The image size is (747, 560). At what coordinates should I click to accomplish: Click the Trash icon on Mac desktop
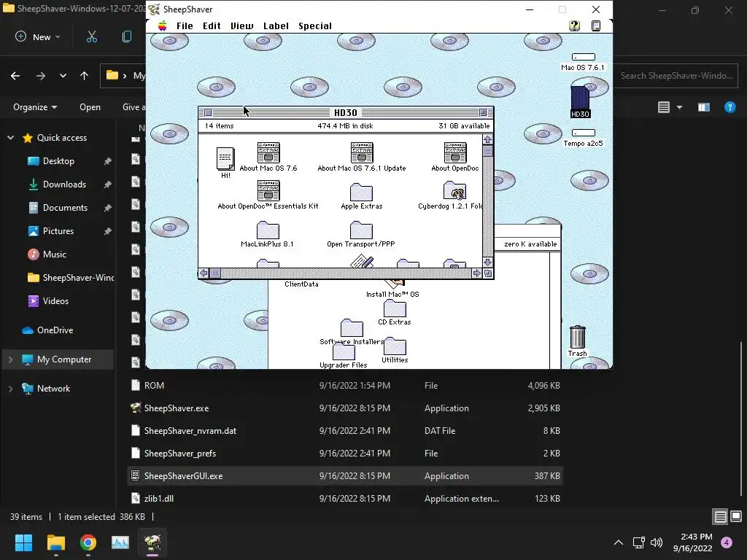(x=578, y=337)
